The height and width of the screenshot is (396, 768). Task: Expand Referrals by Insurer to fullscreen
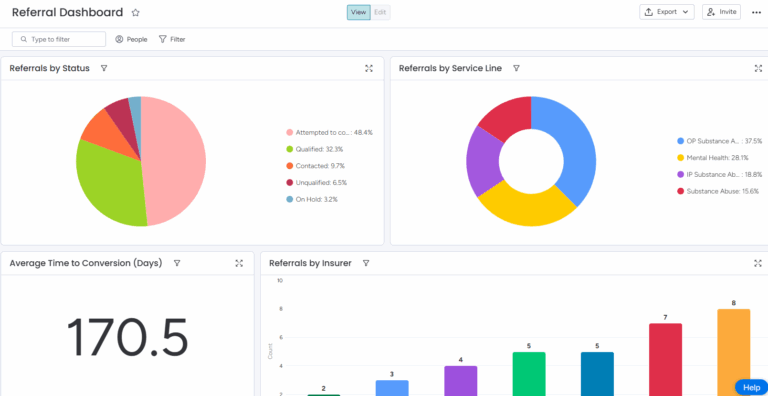pos(758,263)
